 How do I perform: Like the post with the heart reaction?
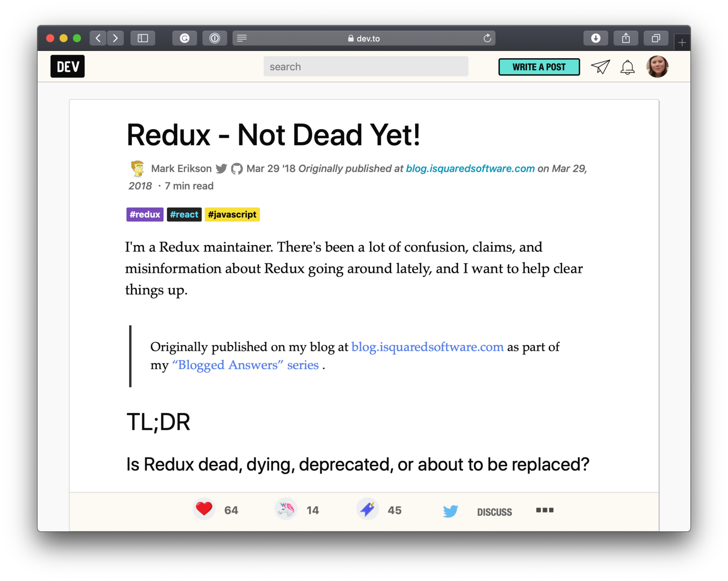204,509
